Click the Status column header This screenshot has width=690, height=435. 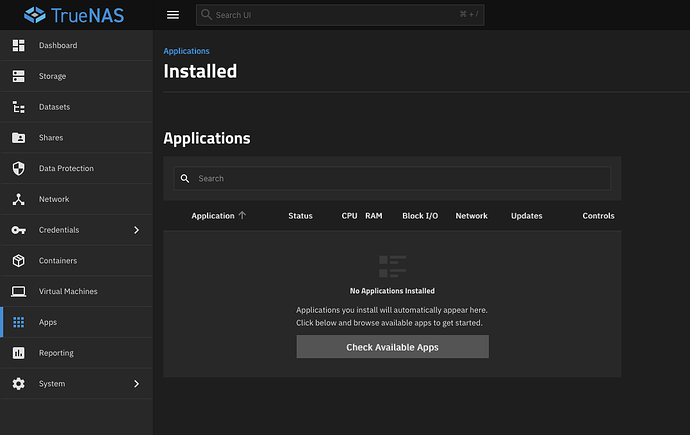(x=300, y=216)
